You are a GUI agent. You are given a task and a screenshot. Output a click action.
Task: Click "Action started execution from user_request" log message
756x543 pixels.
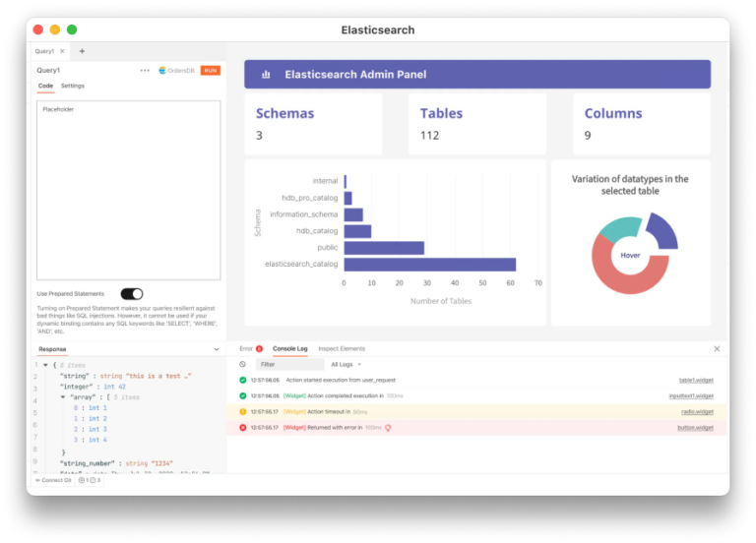[341, 380]
